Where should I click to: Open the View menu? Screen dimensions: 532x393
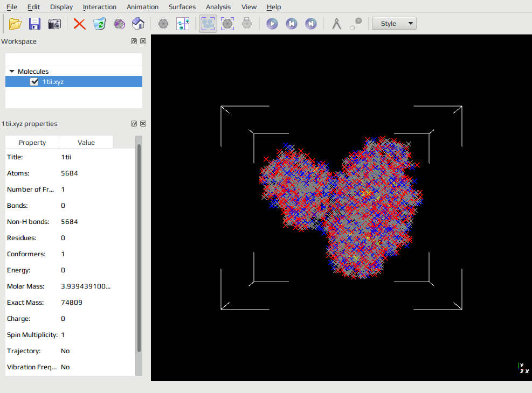tap(249, 7)
